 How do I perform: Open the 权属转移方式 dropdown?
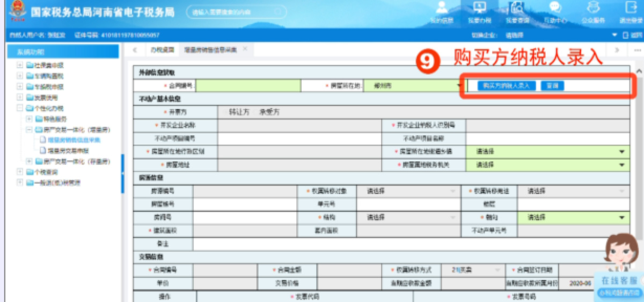point(472,270)
